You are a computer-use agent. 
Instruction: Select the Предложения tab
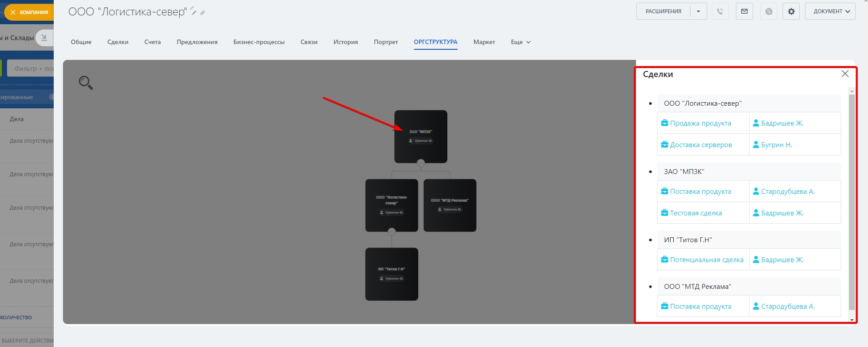coord(197,42)
